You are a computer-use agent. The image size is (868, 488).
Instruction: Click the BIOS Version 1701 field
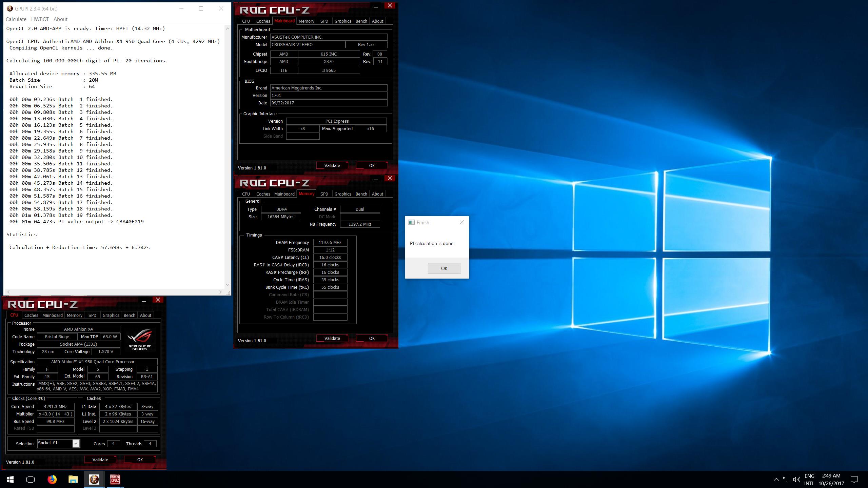point(329,95)
